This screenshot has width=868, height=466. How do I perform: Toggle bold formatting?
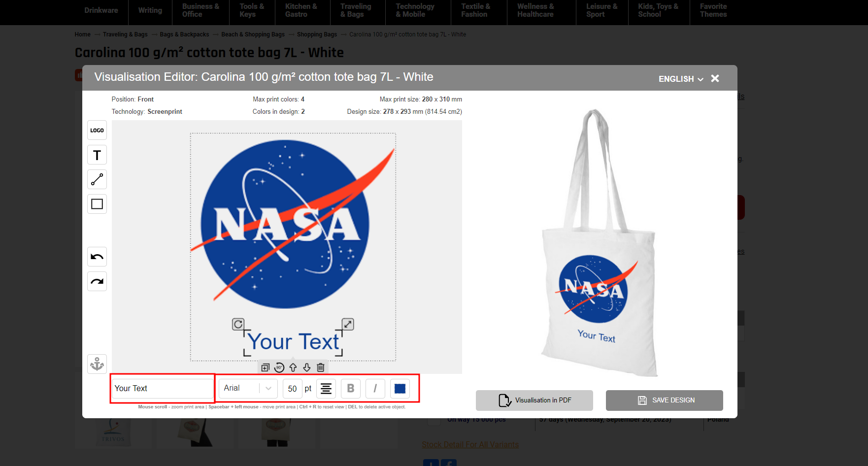point(351,389)
